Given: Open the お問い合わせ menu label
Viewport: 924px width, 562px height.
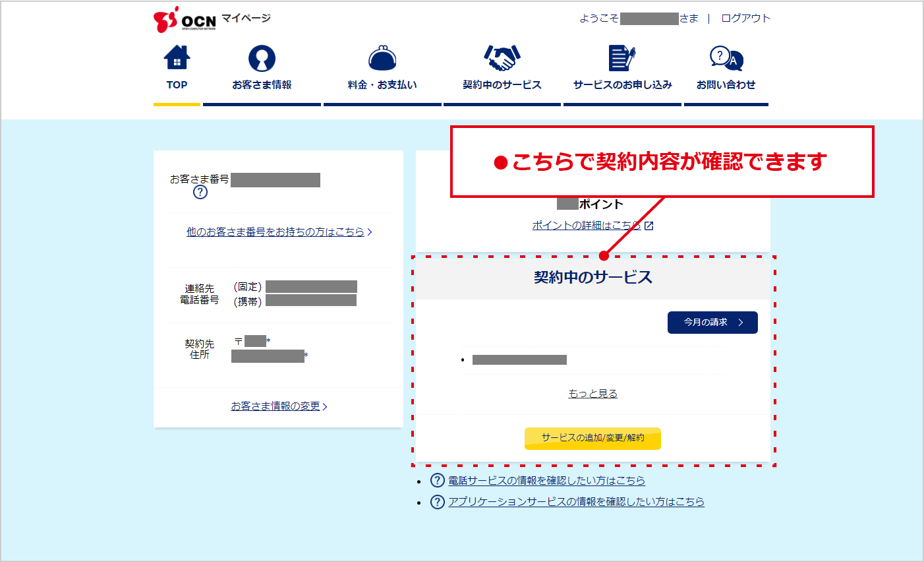Looking at the screenshot, I should click(x=726, y=84).
